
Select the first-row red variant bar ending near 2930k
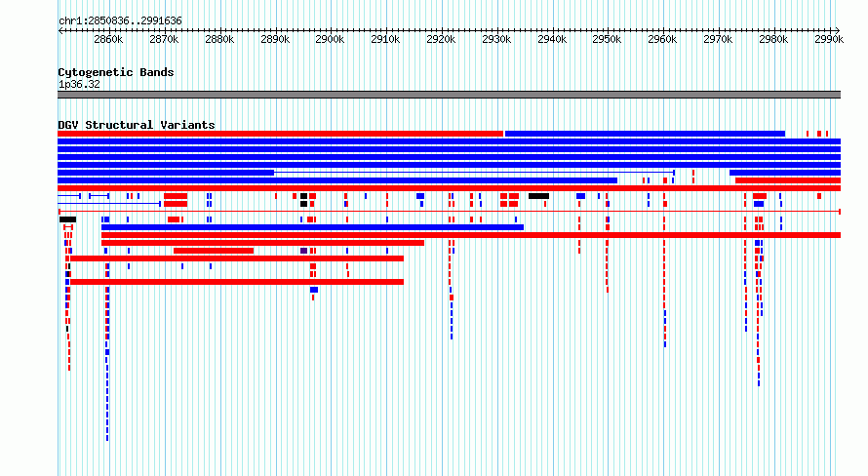tap(280, 134)
